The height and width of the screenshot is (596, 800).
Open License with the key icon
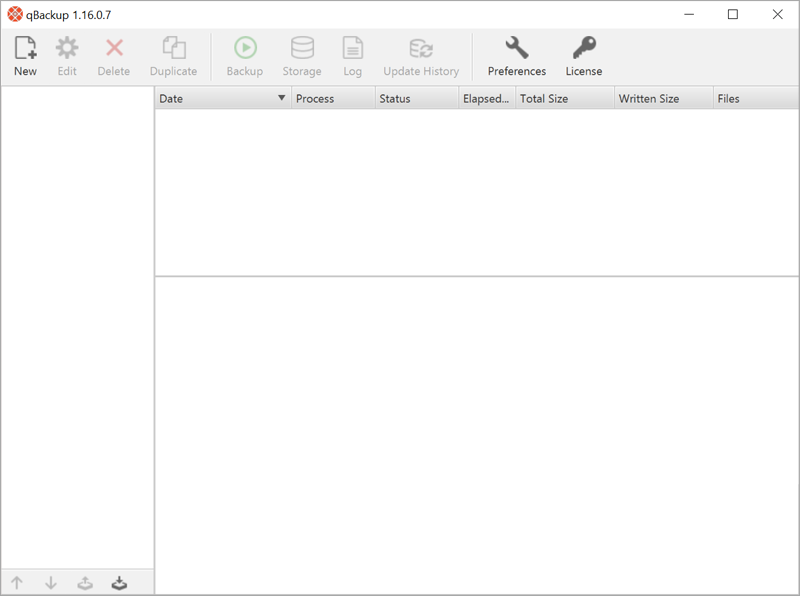click(x=584, y=48)
